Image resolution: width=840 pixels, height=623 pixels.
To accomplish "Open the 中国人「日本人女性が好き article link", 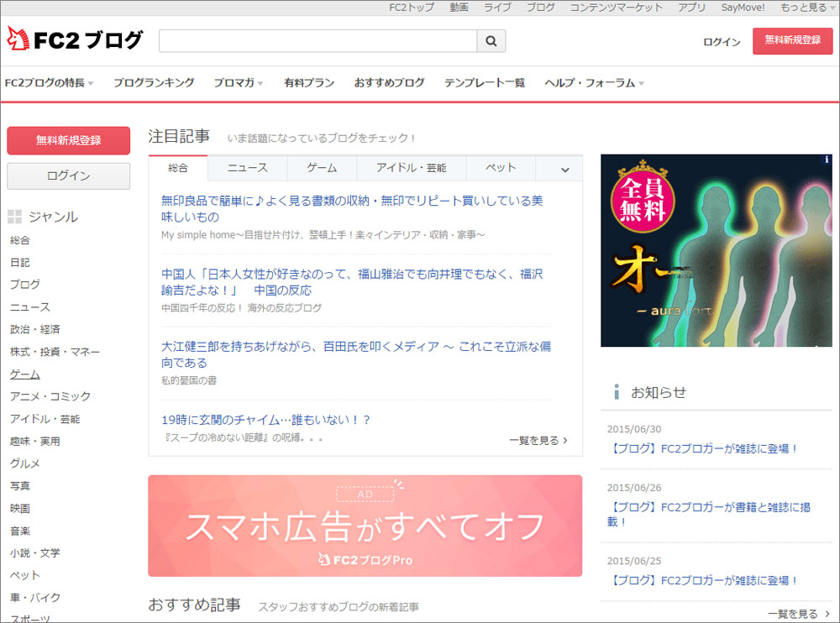I will [x=352, y=282].
